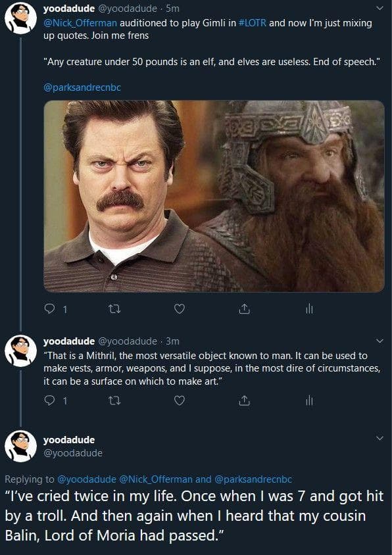Open share options for the Mithril tweet
392x555 pixels.
click(x=245, y=399)
